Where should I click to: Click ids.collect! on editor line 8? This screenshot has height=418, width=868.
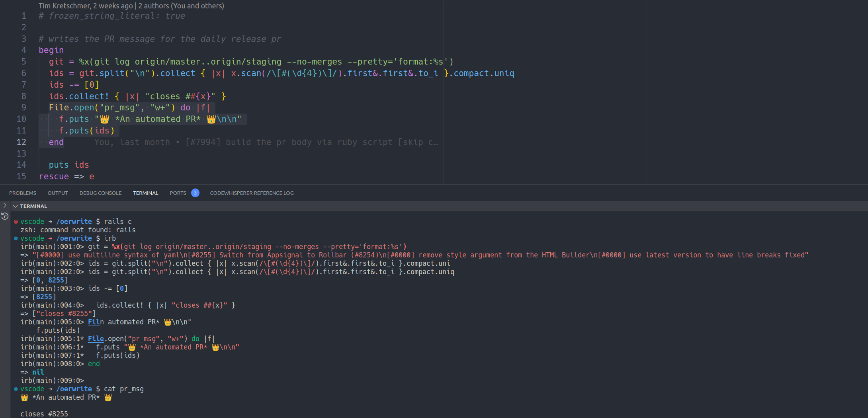(x=79, y=96)
